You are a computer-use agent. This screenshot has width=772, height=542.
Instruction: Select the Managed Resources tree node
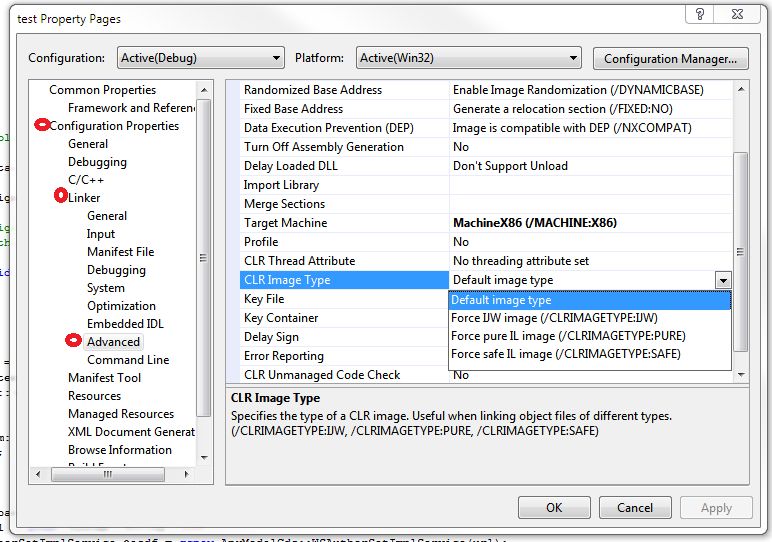[121, 414]
